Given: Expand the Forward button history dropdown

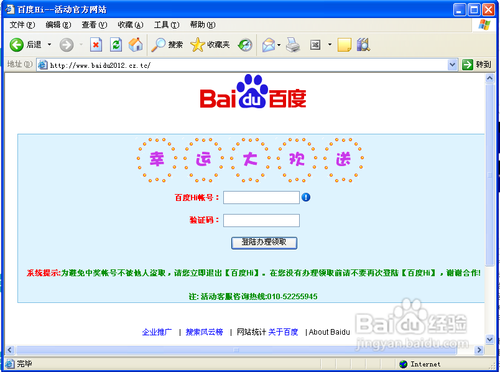Looking at the screenshot, I should (81, 44).
